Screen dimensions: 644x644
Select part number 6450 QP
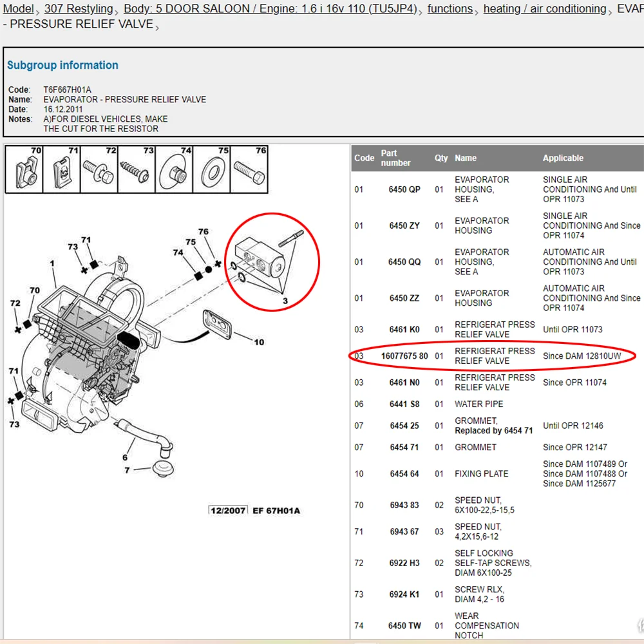click(x=404, y=189)
